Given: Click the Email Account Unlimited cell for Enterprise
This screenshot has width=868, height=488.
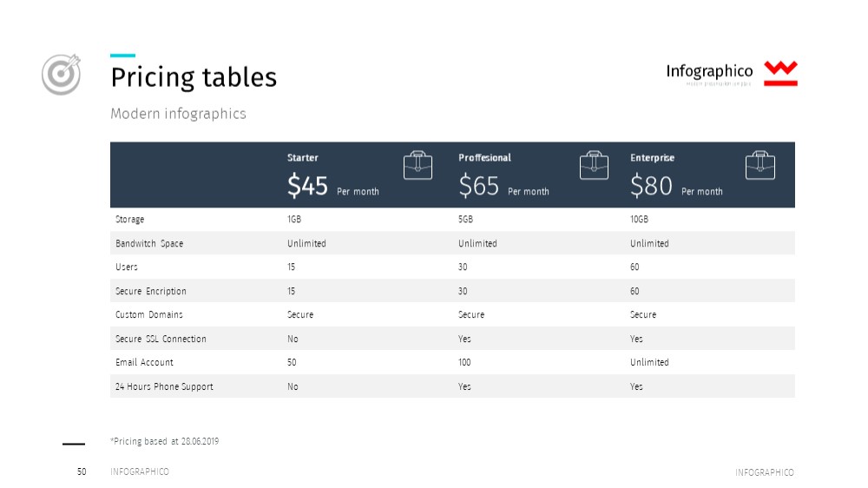Looking at the screenshot, I should [649, 362].
